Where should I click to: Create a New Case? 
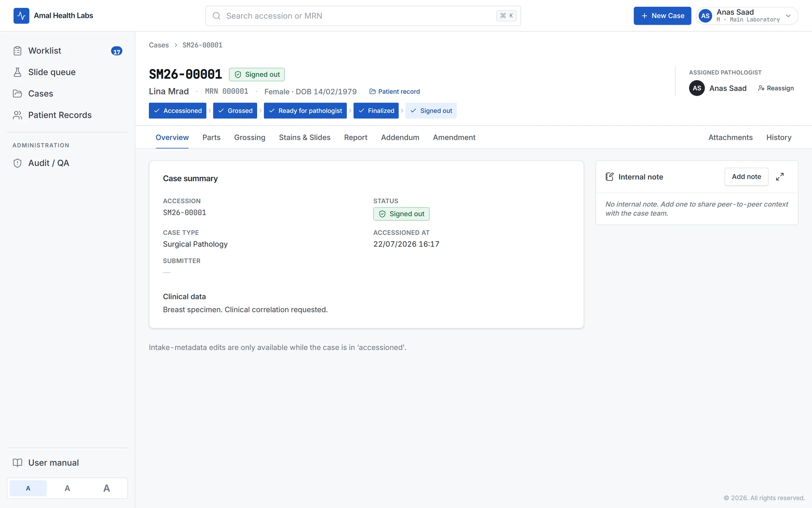pos(662,16)
